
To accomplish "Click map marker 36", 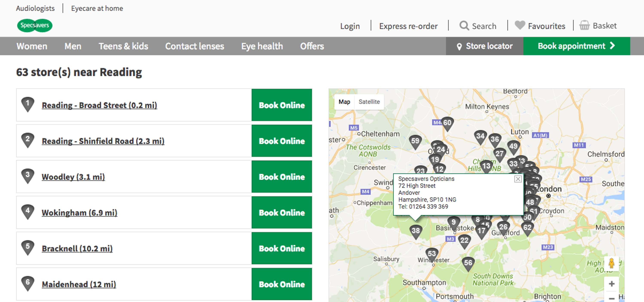I will [x=495, y=140].
